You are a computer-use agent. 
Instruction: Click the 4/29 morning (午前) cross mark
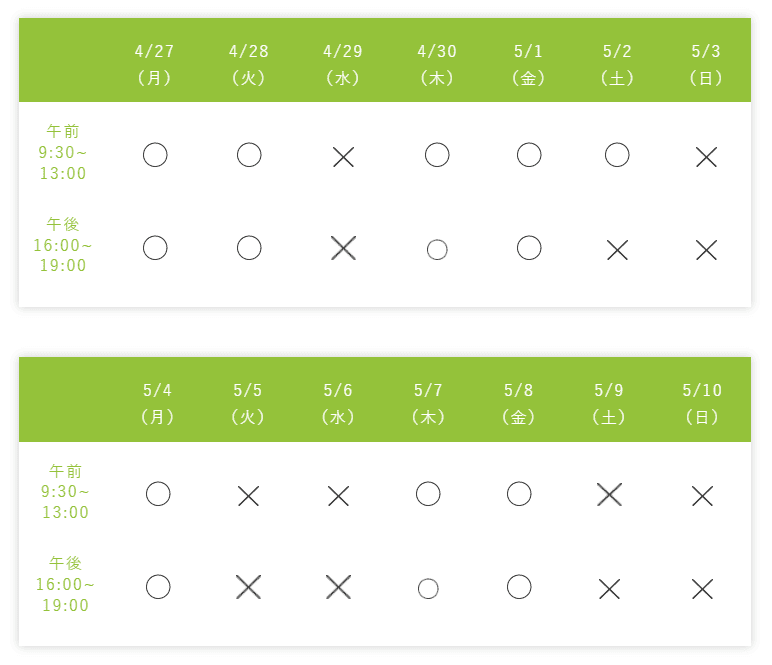(x=343, y=156)
